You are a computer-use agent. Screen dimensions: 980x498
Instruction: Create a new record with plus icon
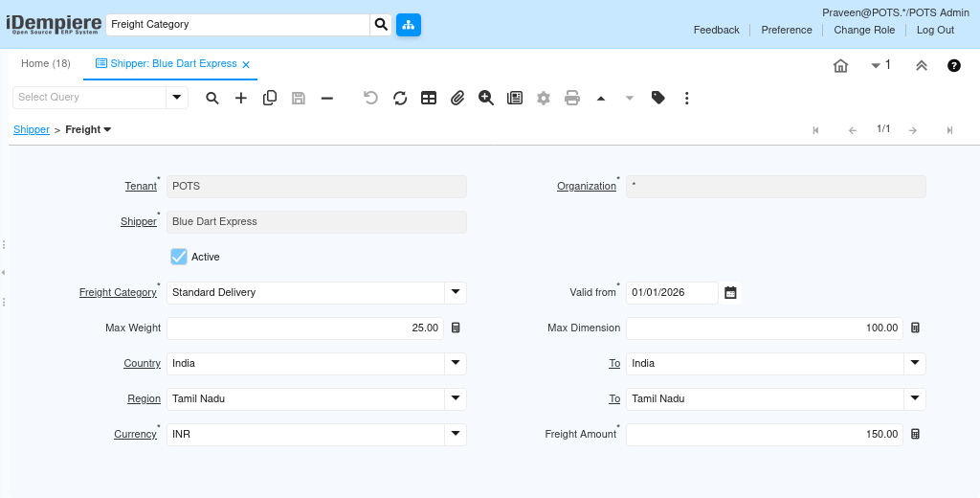[x=240, y=99]
